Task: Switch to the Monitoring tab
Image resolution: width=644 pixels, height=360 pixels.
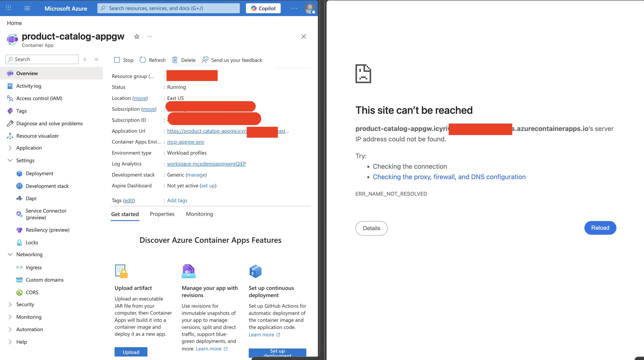Action: tap(199, 214)
